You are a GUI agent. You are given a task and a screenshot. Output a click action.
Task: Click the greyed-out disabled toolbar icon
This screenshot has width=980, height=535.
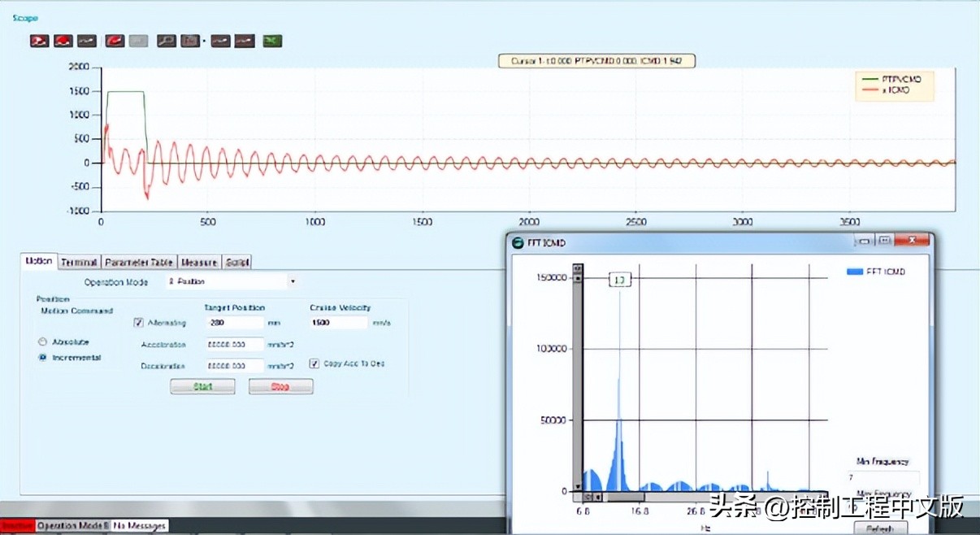point(138,41)
